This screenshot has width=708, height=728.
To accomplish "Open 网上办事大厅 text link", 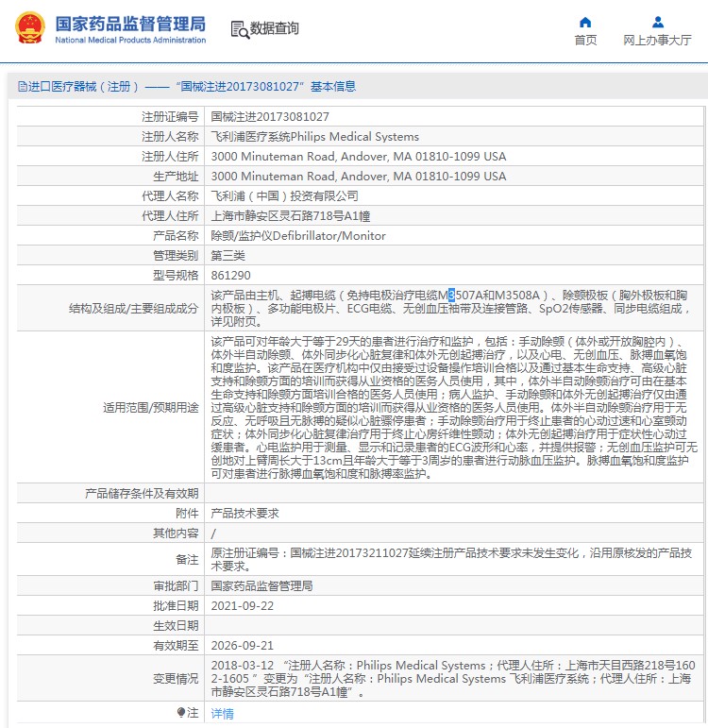I will coord(657,41).
